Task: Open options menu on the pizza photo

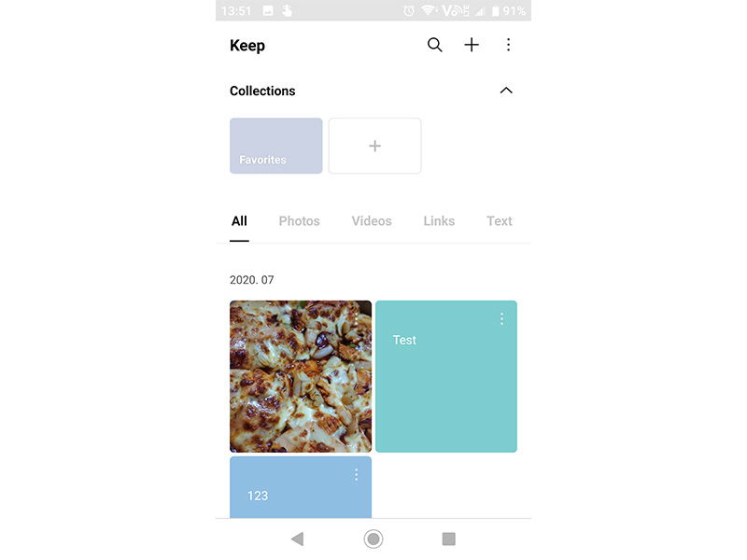Action: (356, 318)
